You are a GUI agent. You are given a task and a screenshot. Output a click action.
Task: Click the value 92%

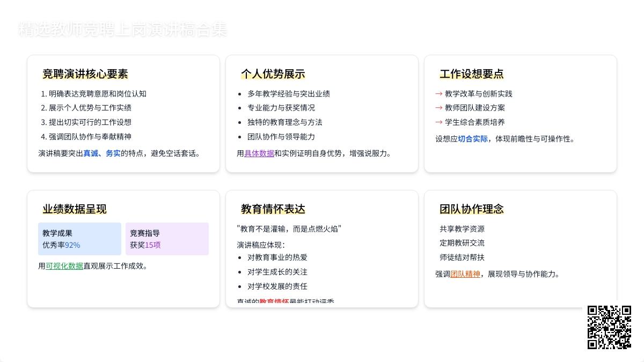tap(72, 245)
